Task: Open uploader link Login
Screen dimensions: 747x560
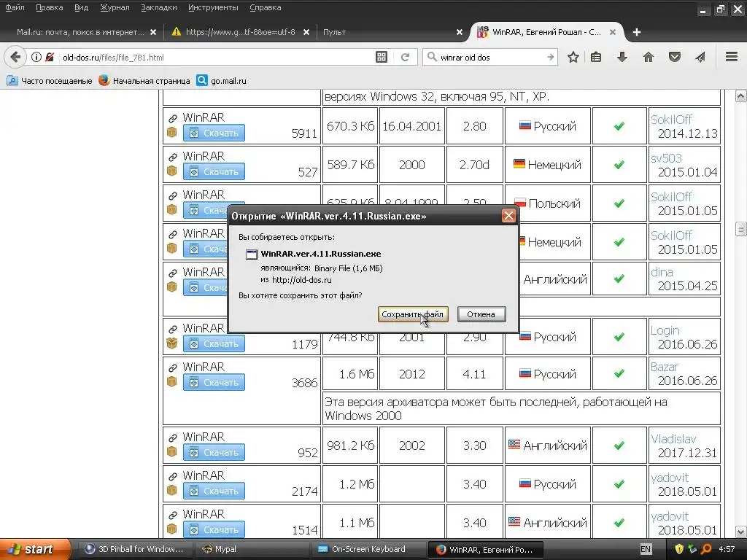Action: pyautogui.click(x=665, y=330)
